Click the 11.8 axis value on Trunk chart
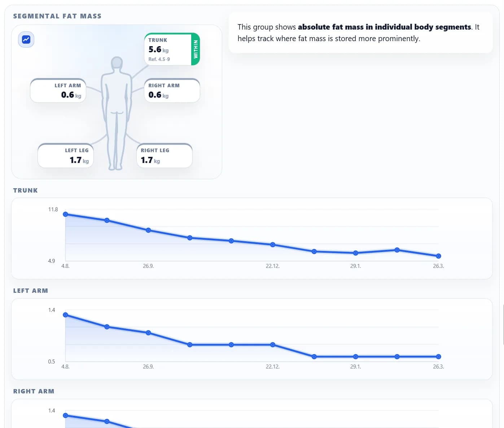 (53, 209)
